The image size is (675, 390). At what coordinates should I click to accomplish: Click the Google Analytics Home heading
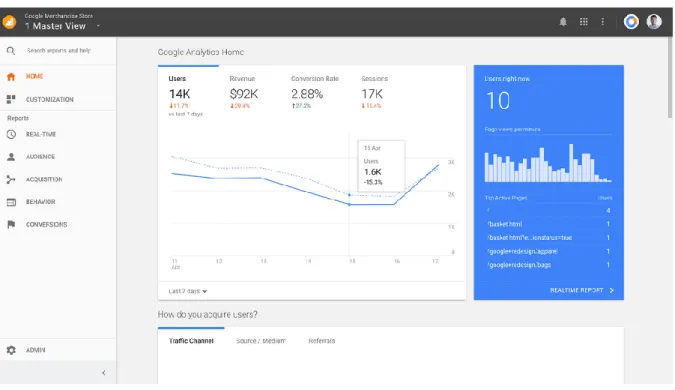201,52
